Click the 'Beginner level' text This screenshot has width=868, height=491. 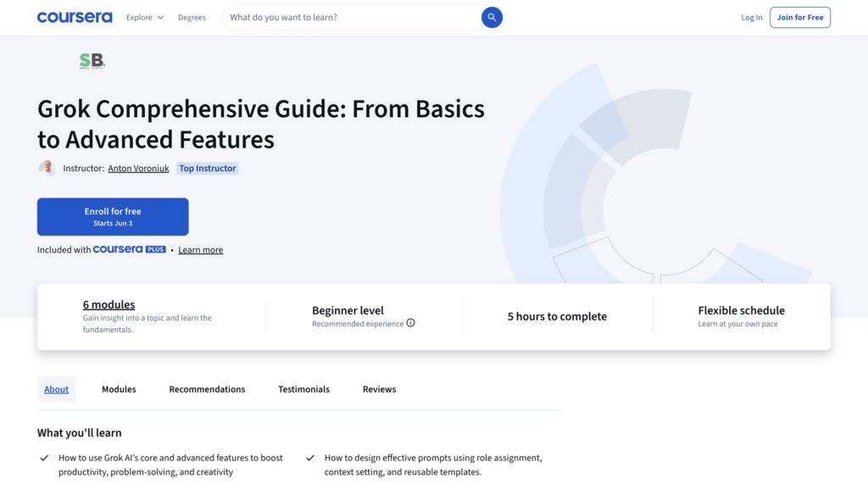click(348, 310)
